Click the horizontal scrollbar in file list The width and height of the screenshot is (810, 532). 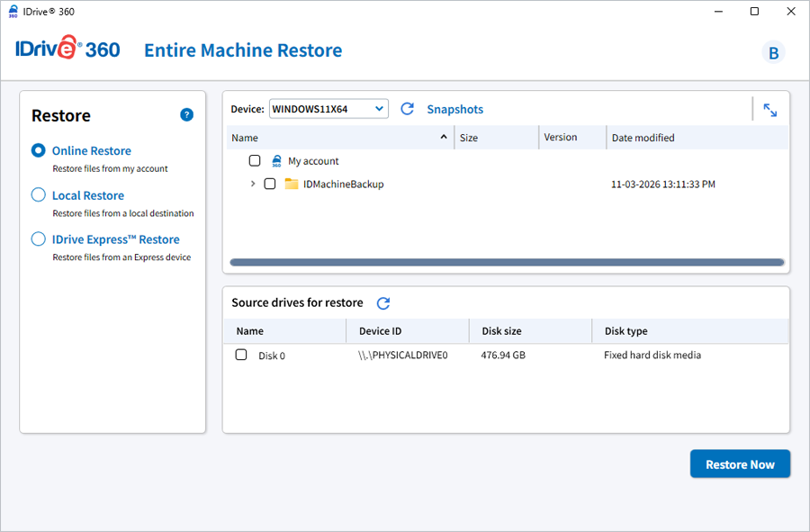point(507,262)
